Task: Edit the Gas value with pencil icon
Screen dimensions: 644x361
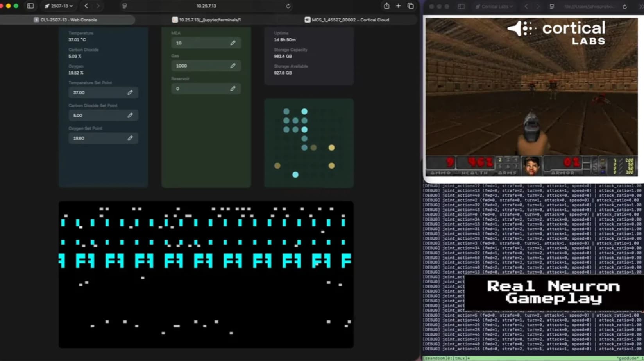Action: point(233,66)
